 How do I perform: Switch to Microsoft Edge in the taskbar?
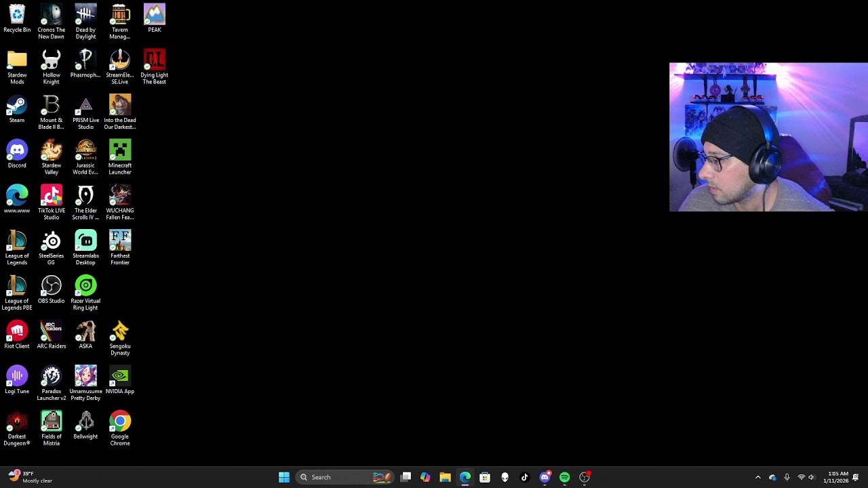click(465, 477)
